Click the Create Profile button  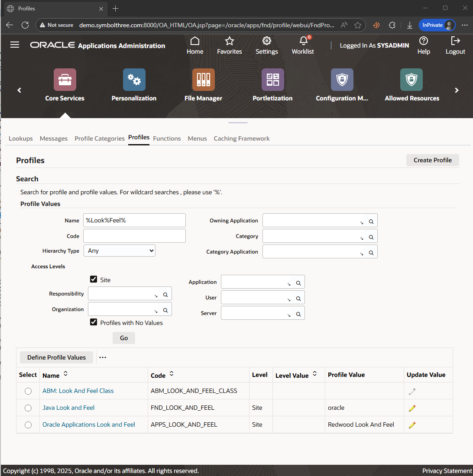coord(432,160)
